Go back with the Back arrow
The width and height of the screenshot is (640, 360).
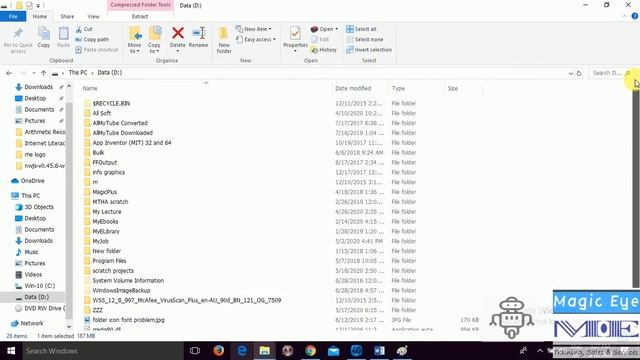click(9, 73)
